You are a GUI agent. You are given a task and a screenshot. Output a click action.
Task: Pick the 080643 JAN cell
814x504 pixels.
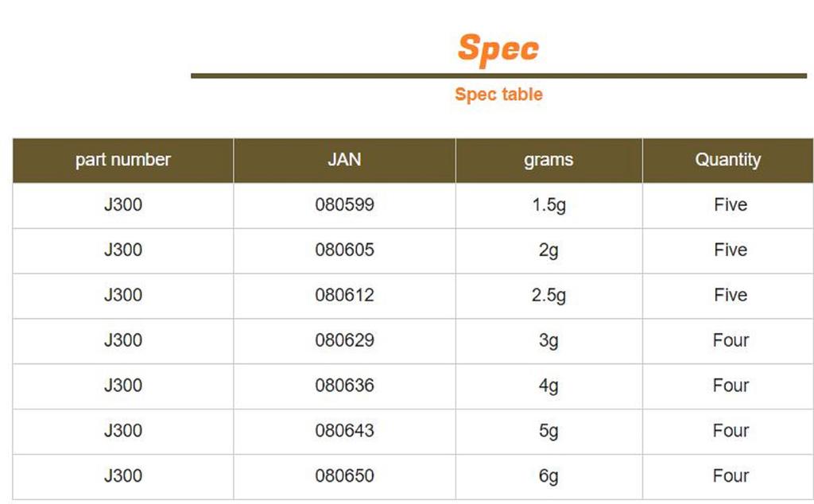[344, 431]
